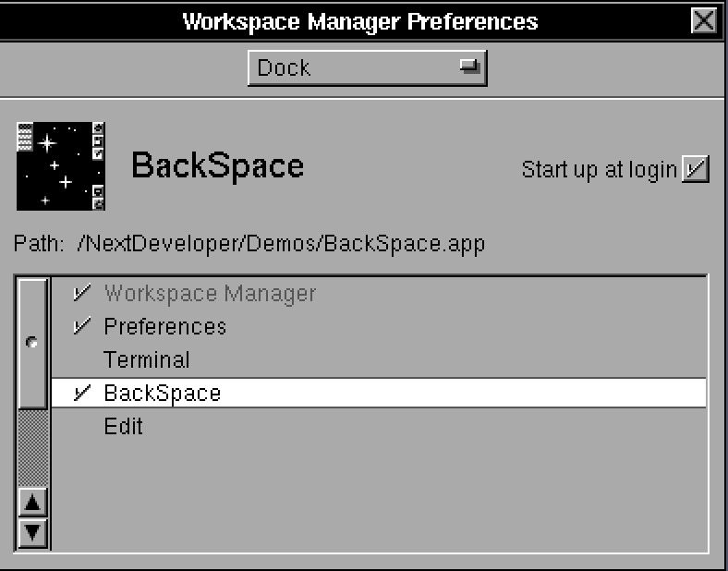This screenshot has height=571, width=728.
Task: Click the checkmark beside Preferences
Action: tap(82, 327)
